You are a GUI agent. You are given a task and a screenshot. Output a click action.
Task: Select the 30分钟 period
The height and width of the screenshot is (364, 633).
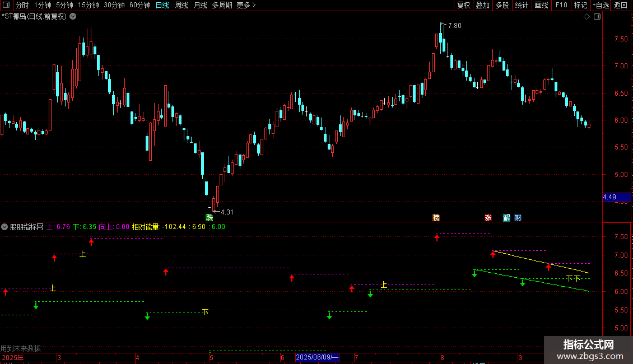114,5
